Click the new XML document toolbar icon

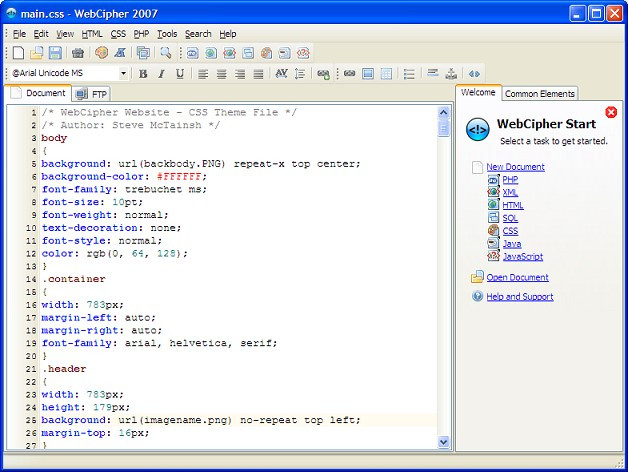[x=229, y=53]
